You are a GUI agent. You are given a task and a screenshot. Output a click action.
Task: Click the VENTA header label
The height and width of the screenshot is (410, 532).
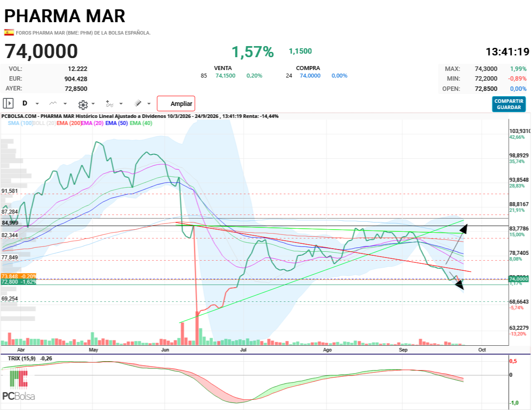[x=223, y=68]
